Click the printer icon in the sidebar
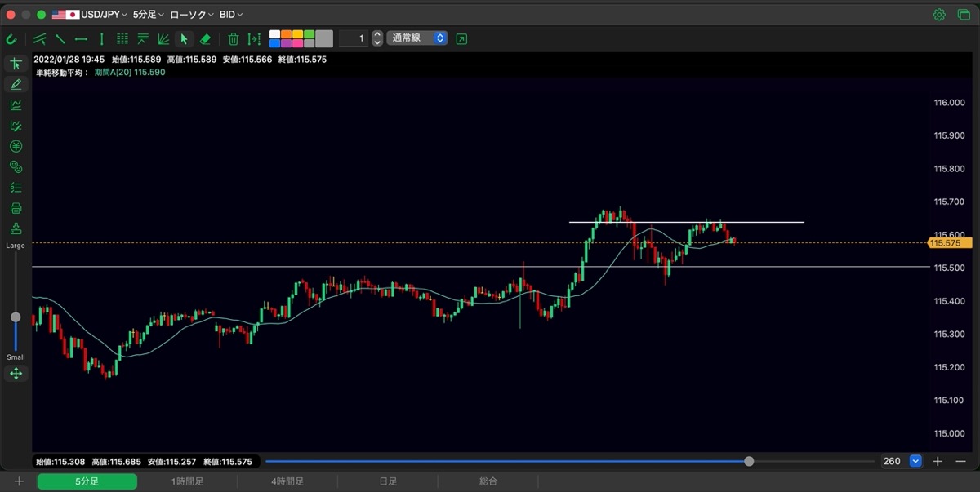980x492 pixels. pos(16,208)
